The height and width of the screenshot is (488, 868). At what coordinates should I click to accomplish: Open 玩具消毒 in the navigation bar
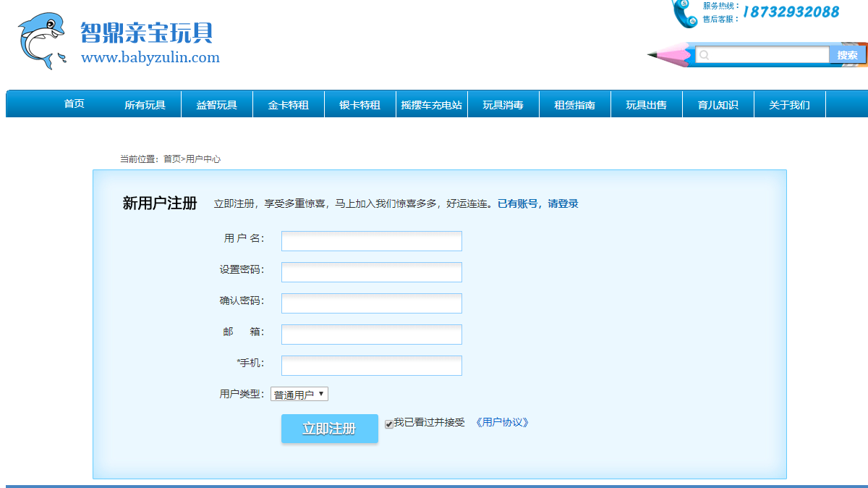coord(503,104)
